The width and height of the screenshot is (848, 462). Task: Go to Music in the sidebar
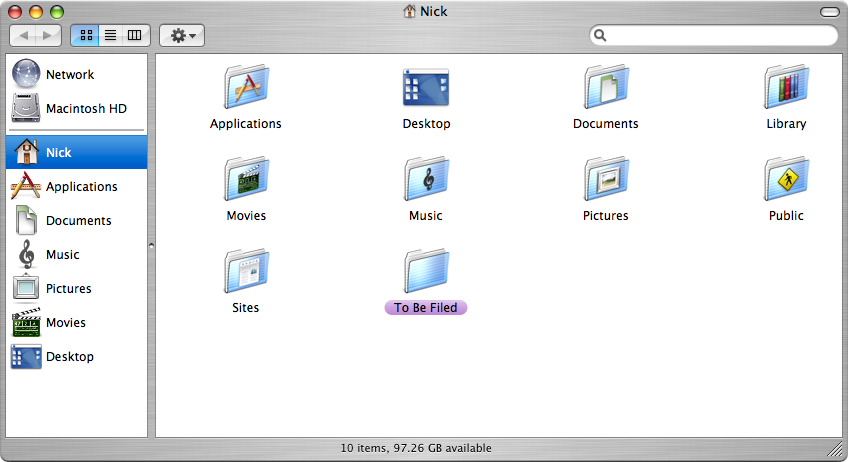tap(77, 254)
